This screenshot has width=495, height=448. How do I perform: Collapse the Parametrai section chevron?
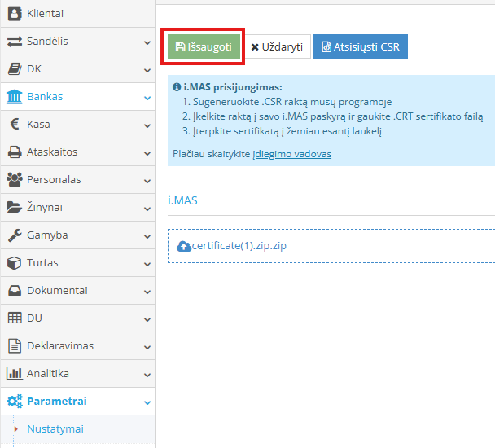coord(147,402)
